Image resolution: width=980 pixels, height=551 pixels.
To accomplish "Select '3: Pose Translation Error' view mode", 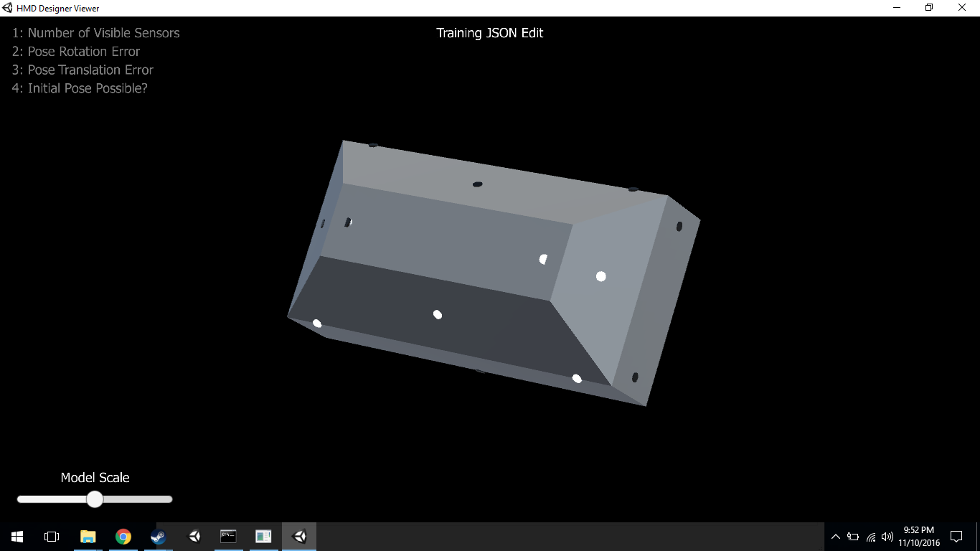I will tap(83, 70).
